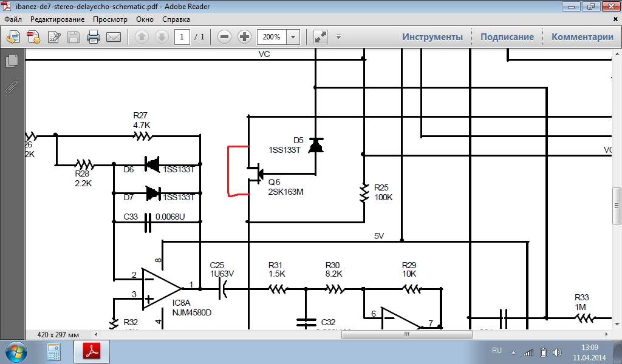Open the Инструменты pane
The width and height of the screenshot is (622, 364).
pos(432,37)
